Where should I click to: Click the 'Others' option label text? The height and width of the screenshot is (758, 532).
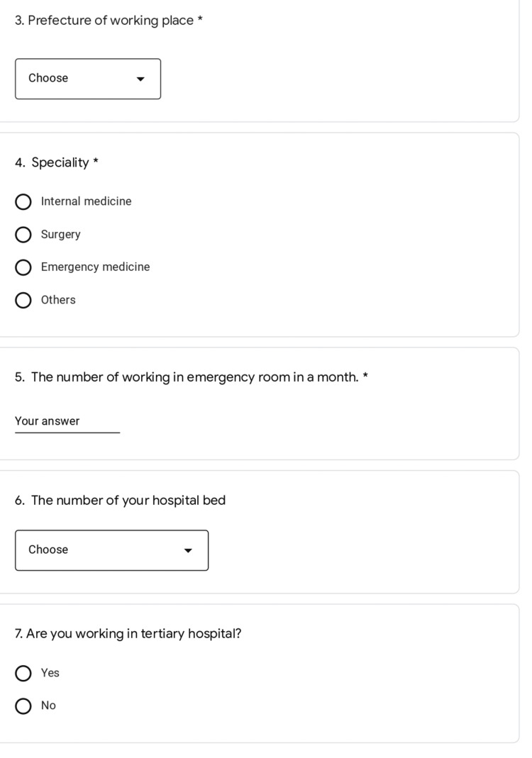pyautogui.click(x=58, y=300)
